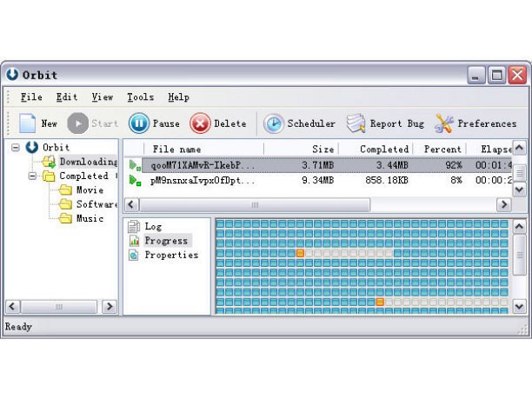Viewport: 532px width, 399px height.
Task: Click the blue Pause icon
Action: pyautogui.click(x=139, y=123)
